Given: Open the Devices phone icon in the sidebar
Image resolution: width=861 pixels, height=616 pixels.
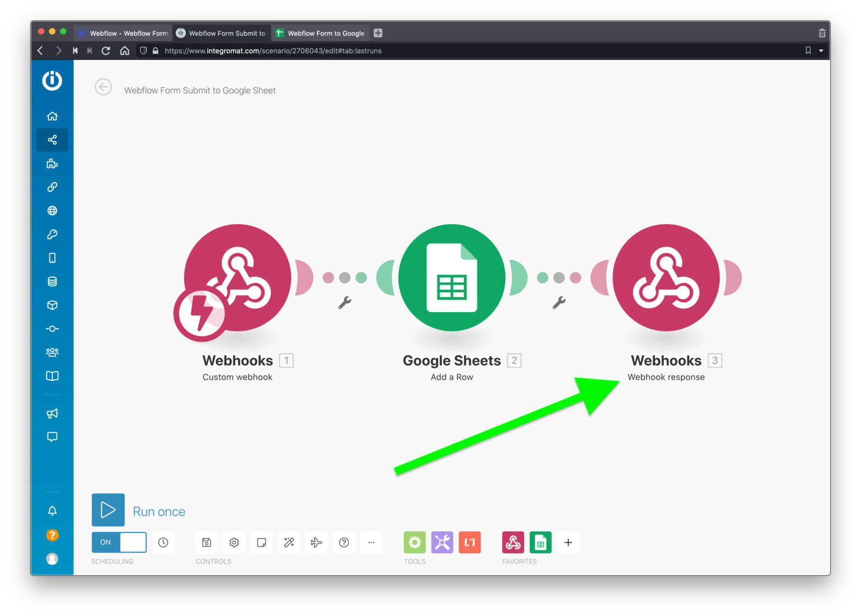Looking at the screenshot, I should (x=52, y=258).
